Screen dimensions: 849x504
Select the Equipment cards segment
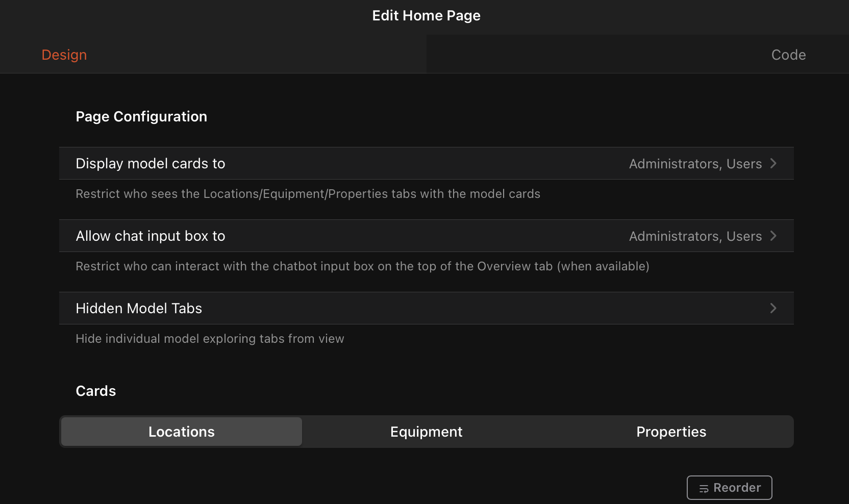pos(426,432)
